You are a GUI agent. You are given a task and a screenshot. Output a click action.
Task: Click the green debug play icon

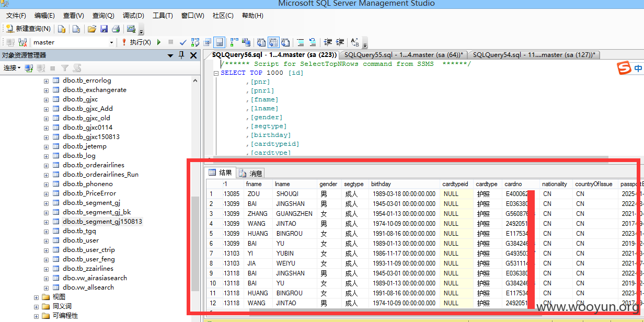[x=159, y=42]
